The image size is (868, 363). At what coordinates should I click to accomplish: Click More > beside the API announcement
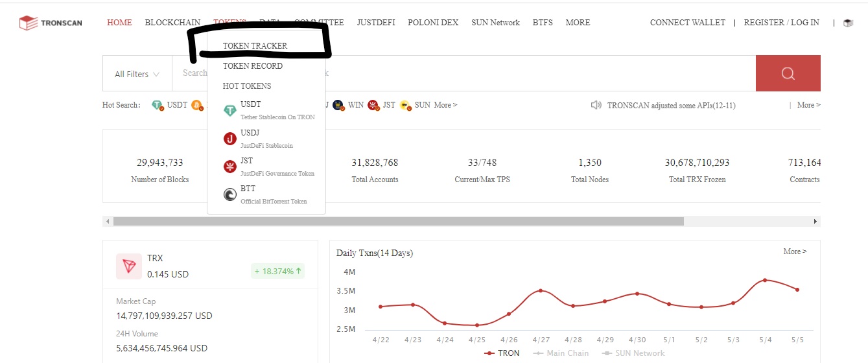808,105
